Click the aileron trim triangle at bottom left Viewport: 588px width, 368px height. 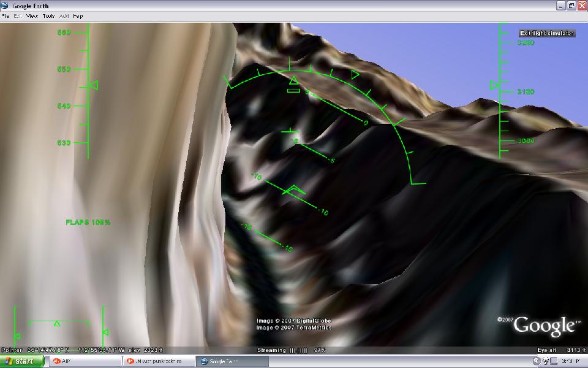[x=56, y=323]
